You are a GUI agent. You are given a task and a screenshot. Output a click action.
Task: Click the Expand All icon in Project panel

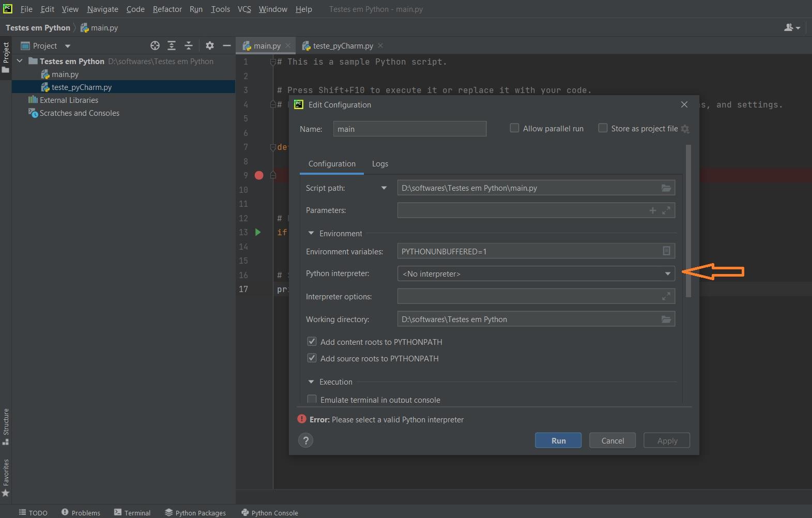pyautogui.click(x=172, y=45)
